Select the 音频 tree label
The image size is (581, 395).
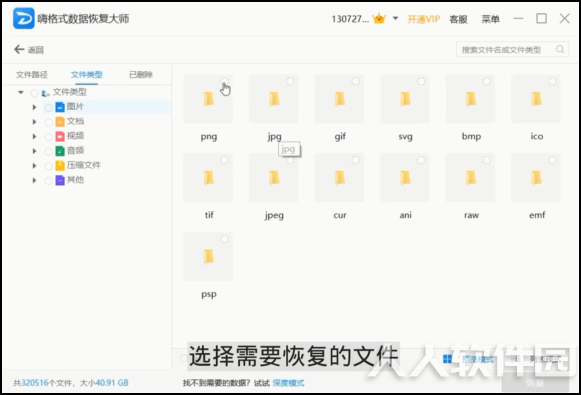pos(75,150)
